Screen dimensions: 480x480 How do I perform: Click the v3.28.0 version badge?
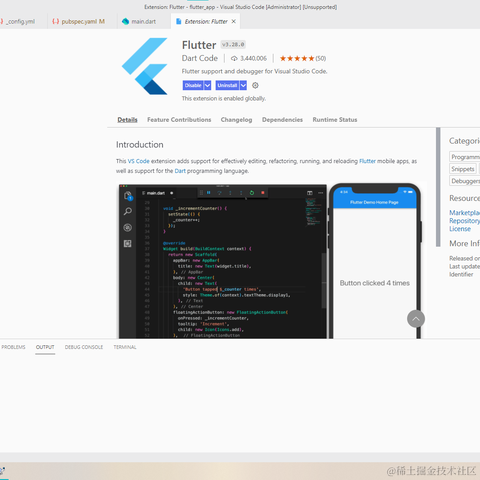point(233,44)
